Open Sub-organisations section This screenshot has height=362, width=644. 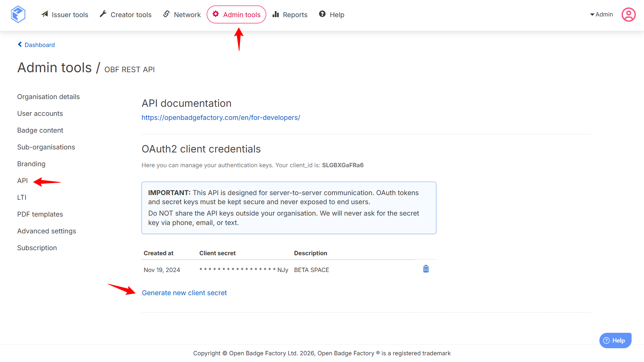pyautogui.click(x=46, y=147)
